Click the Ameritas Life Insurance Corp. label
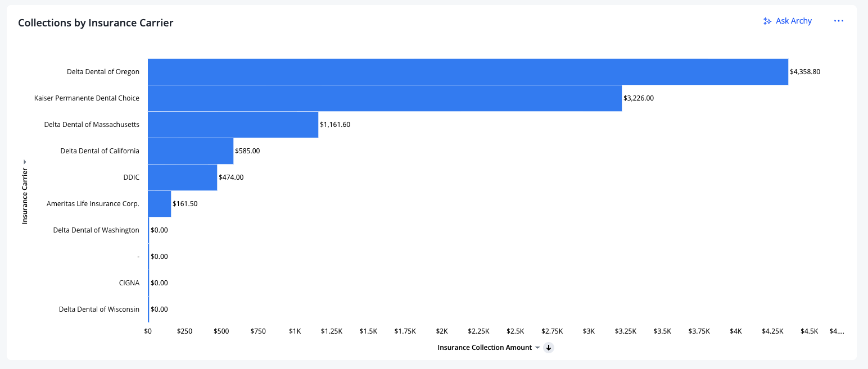The width and height of the screenshot is (868, 369). 93,204
